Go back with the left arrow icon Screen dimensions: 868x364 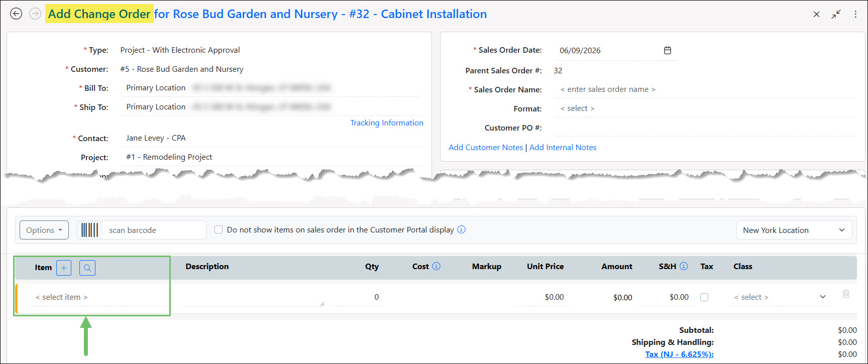pos(16,14)
